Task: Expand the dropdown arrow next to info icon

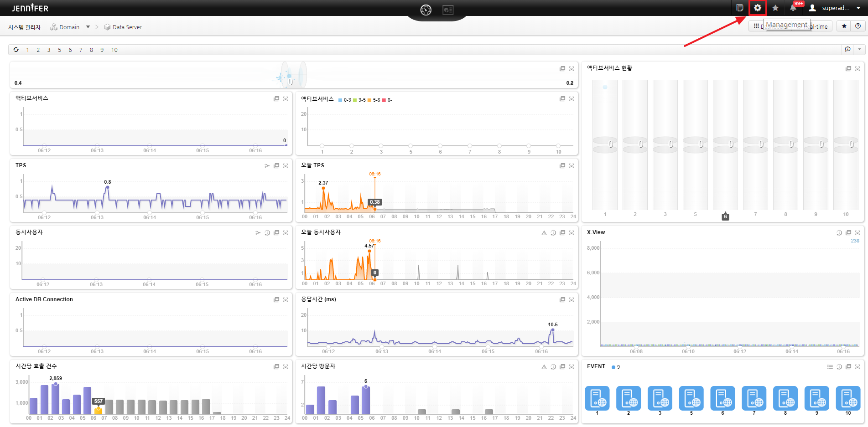Action: [859, 49]
